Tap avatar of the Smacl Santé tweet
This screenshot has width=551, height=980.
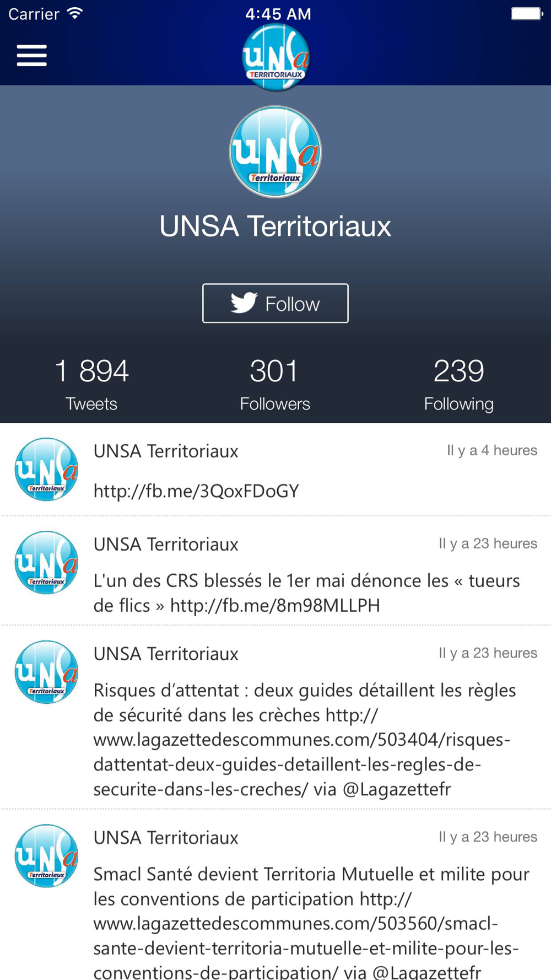click(46, 856)
